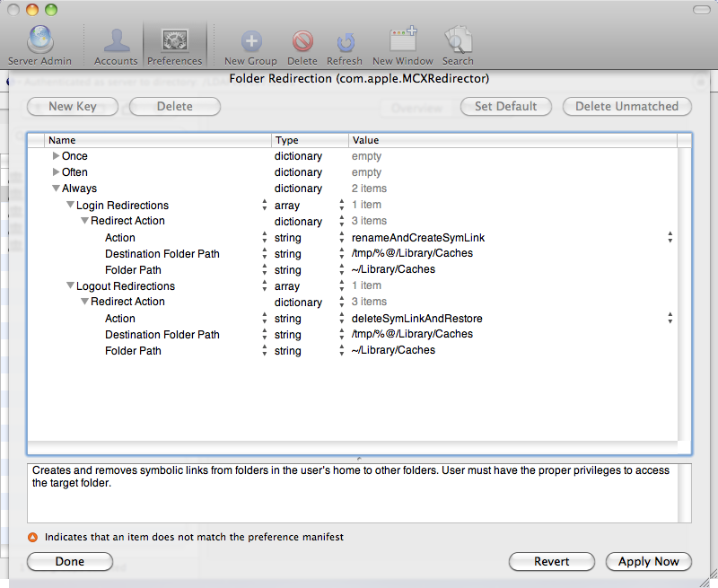
Task: Collapse Redirect Action under Login Redirections
Action: pos(84,220)
